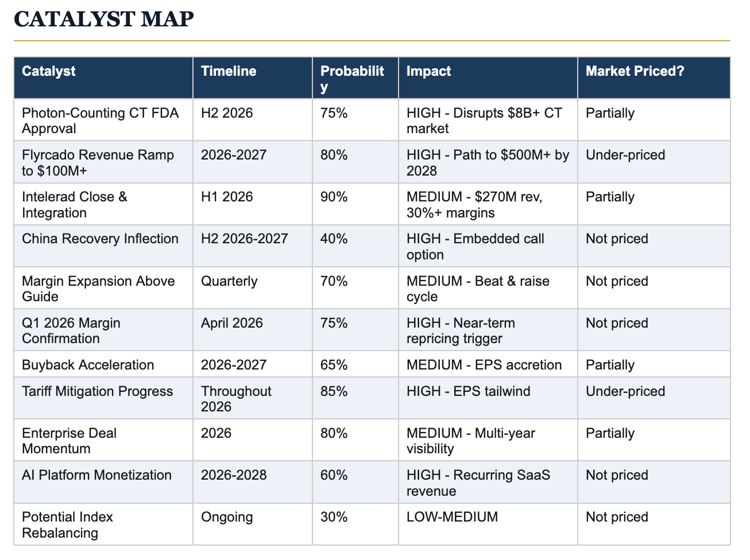Click the 30% probability cell
750x560 pixels.
point(355,524)
